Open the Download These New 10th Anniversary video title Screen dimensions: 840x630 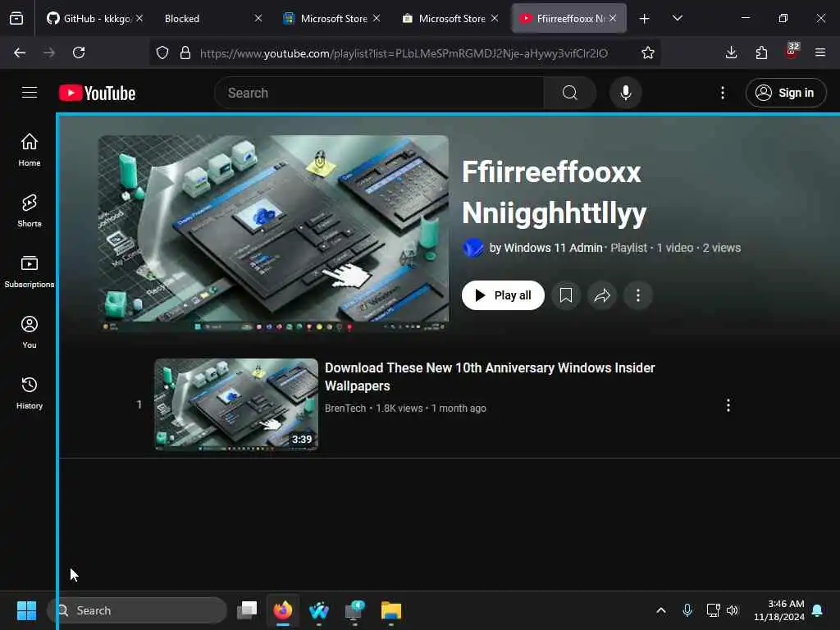[x=490, y=377]
